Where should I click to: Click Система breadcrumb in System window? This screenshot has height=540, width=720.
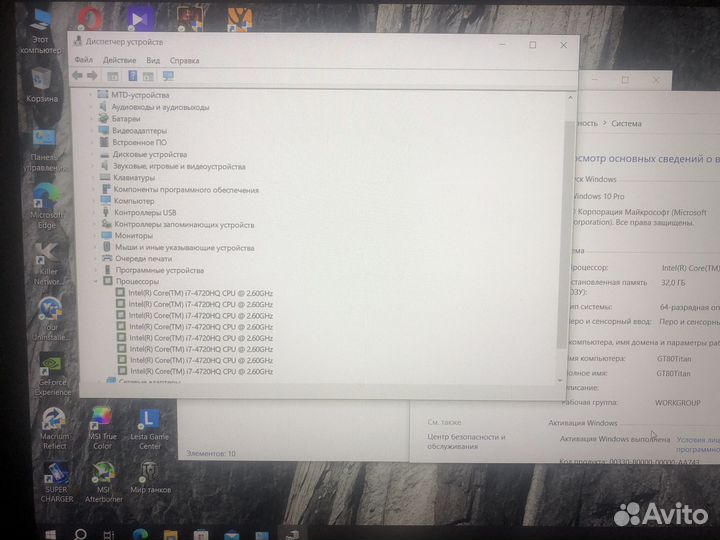click(626, 123)
